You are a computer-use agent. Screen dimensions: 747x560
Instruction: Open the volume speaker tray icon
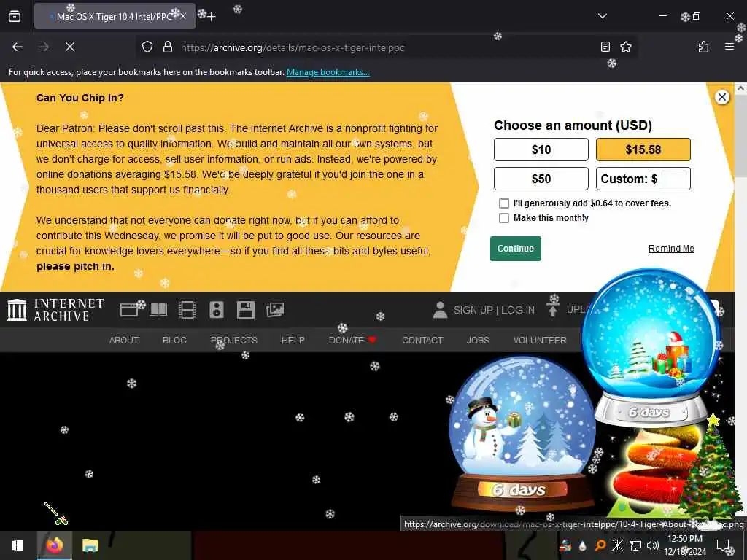click(x=652, y=545)
